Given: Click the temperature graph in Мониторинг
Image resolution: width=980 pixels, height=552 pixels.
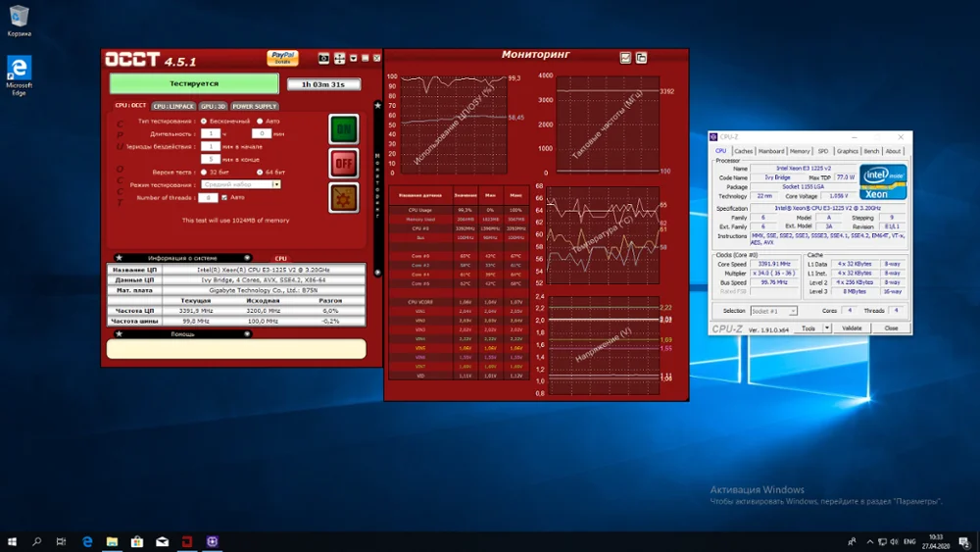Looking at the screenshot, I should pos(603,235).
